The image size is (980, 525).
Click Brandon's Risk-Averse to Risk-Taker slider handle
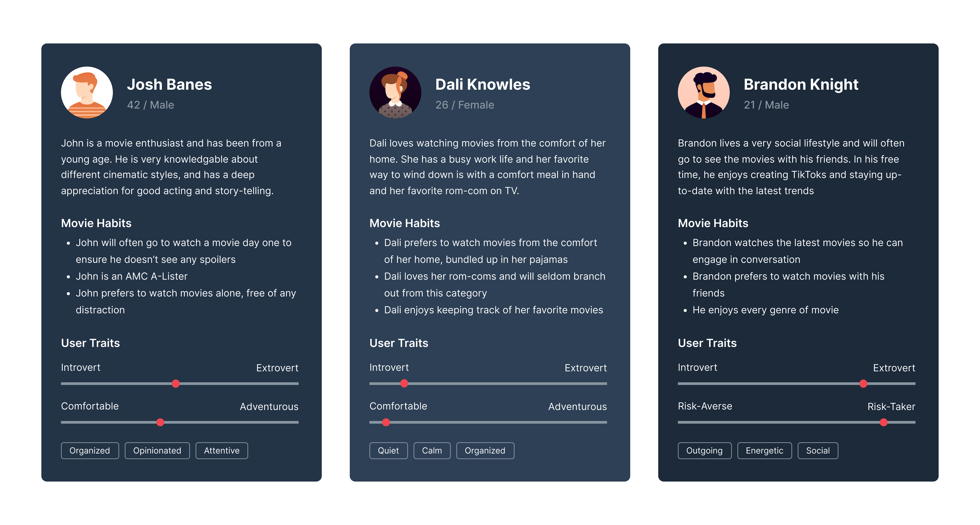(884, 422)
